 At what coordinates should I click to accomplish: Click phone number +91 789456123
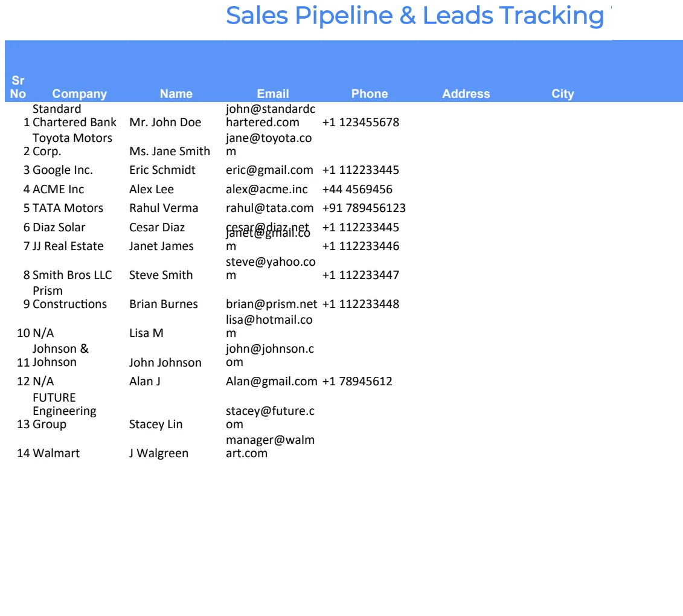click(x=364, y=208)
